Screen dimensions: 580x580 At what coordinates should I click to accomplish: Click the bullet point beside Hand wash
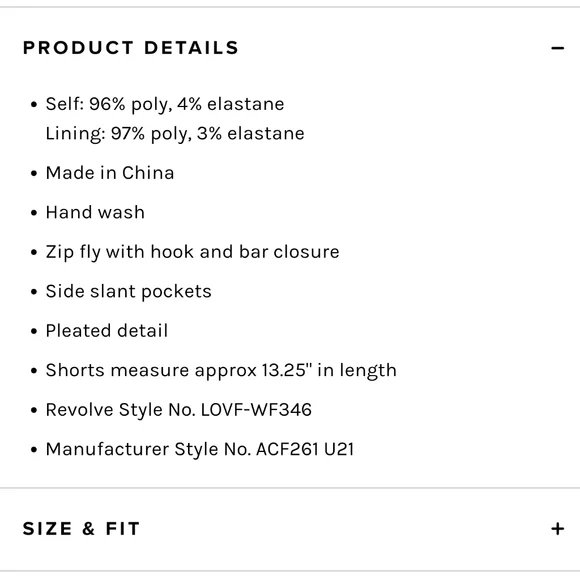[34, 213]
